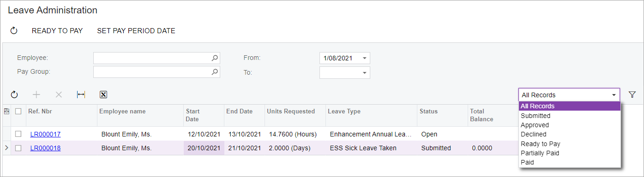Click the delete row X icon
Image resolution: width=644 pixels, height=177 pixels.
click(59, 94)
